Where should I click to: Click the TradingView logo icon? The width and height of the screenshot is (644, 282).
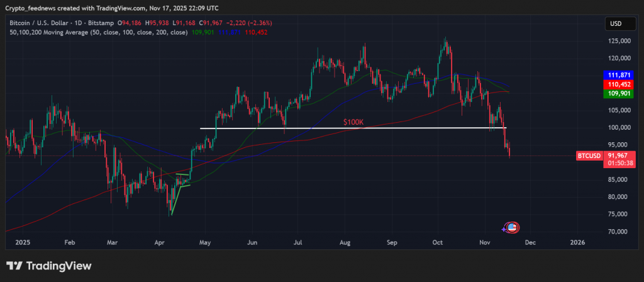point(14,266)
